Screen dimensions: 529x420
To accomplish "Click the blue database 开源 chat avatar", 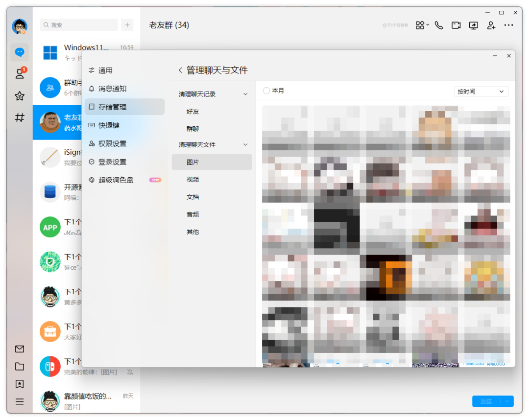I will coord(50,192).
